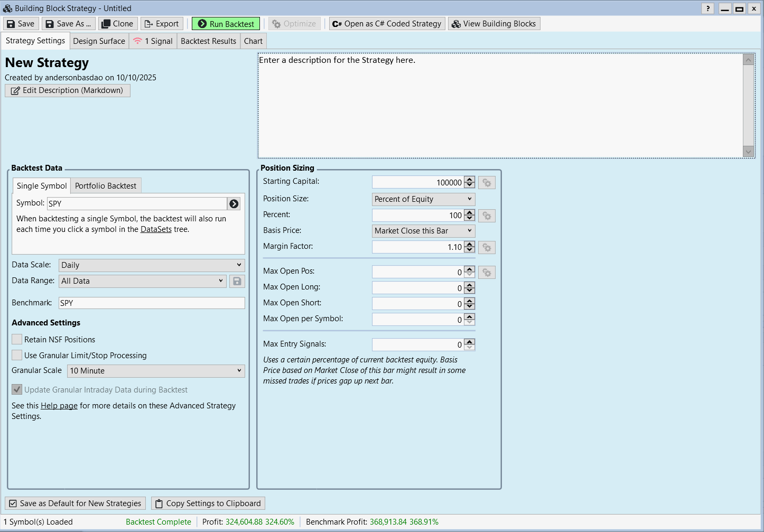The width and height of the screenshot is (764, 532).
Task: Click the arrow icon beside Symbol field
Action: (234, 203)
